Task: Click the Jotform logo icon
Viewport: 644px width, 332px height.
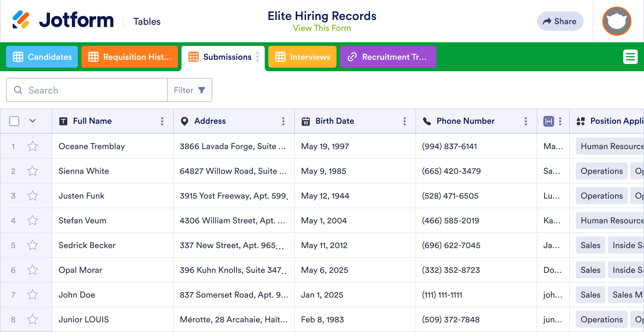Action: [x=21, y=20]
